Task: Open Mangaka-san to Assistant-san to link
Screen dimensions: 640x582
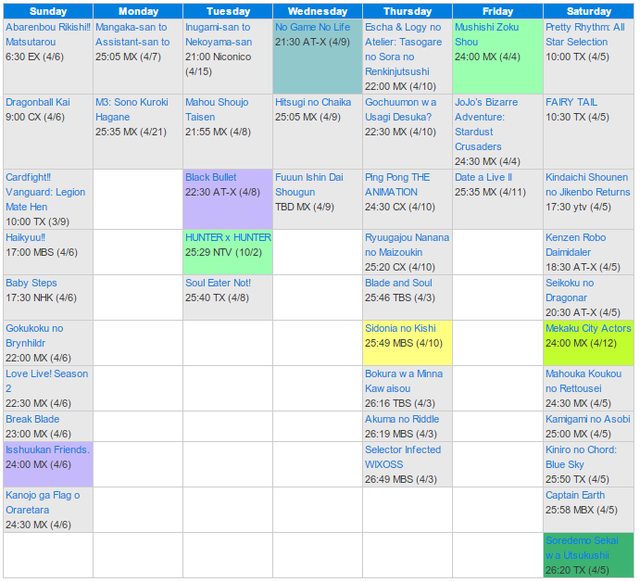Action: click(x=132, y=35)
